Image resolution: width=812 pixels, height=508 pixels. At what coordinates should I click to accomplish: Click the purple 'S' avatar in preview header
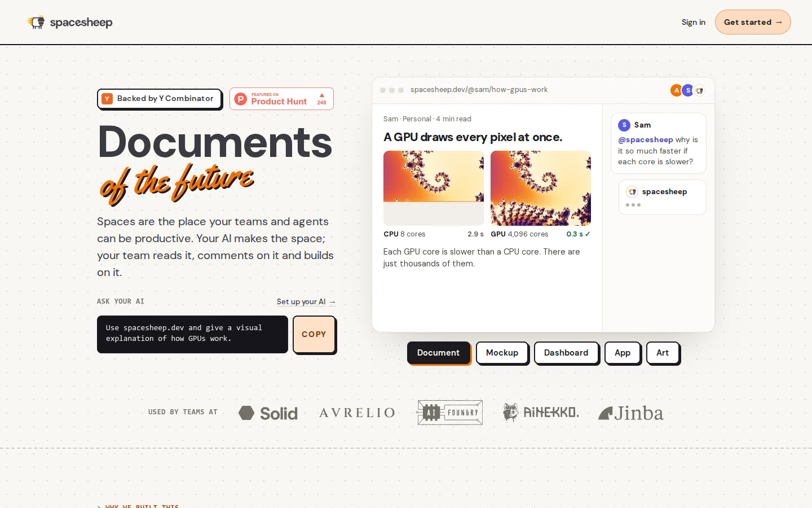coord(688,90)
